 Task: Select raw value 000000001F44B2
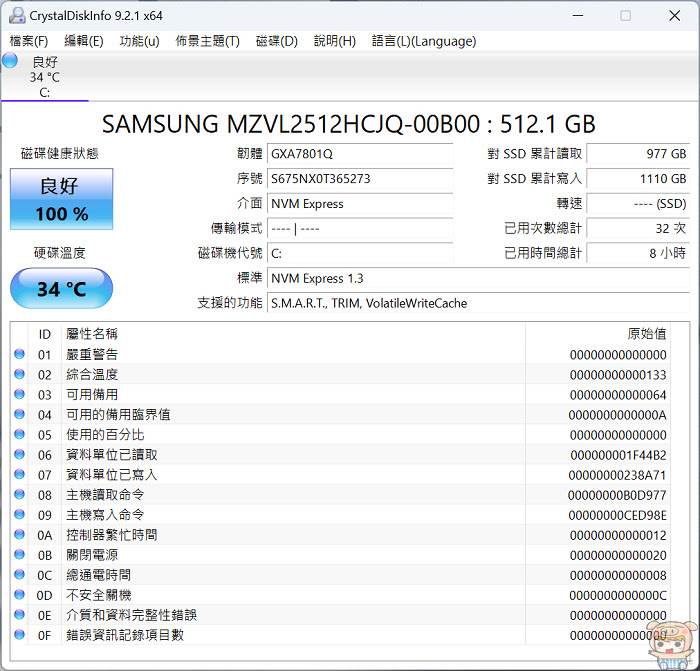[618, 455]
